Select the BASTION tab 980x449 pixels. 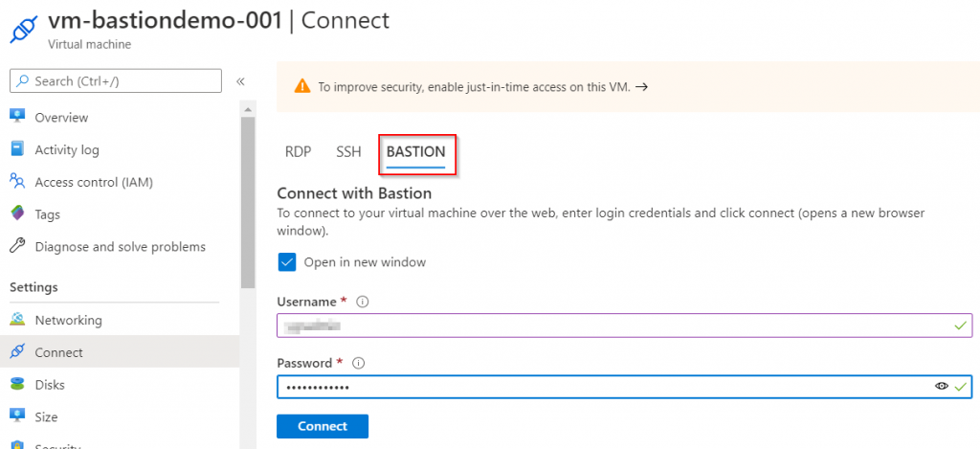(415, 152)
